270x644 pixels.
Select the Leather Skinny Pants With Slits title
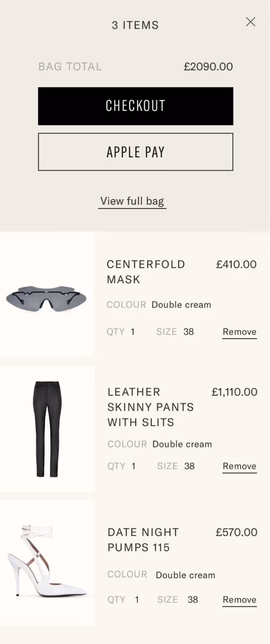click(x=151, y=407)
